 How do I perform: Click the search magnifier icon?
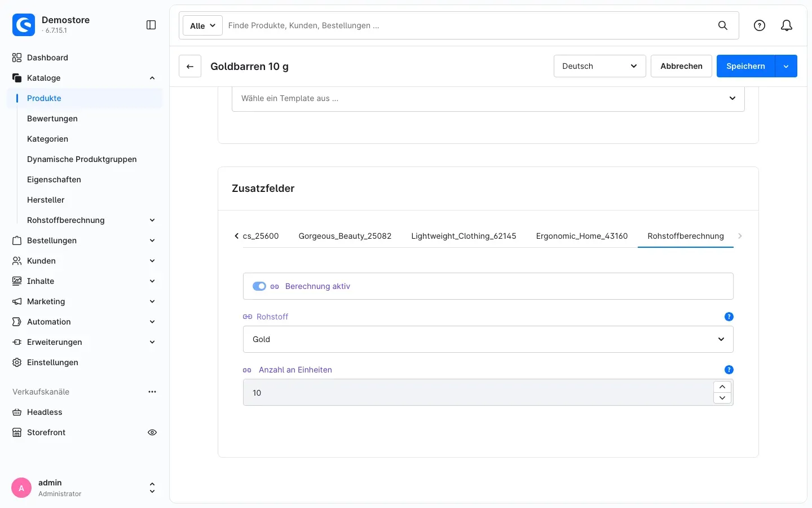coord(723,25)
